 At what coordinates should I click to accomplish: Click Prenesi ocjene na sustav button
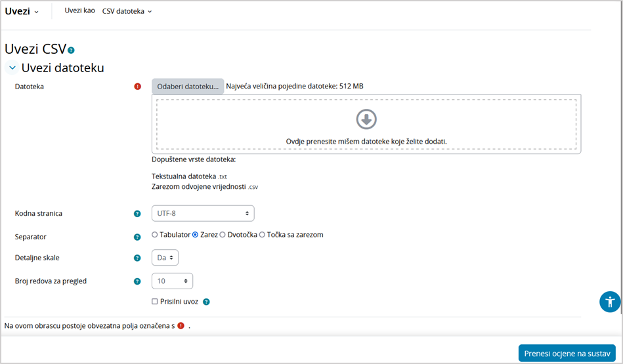tap(567, 354)
